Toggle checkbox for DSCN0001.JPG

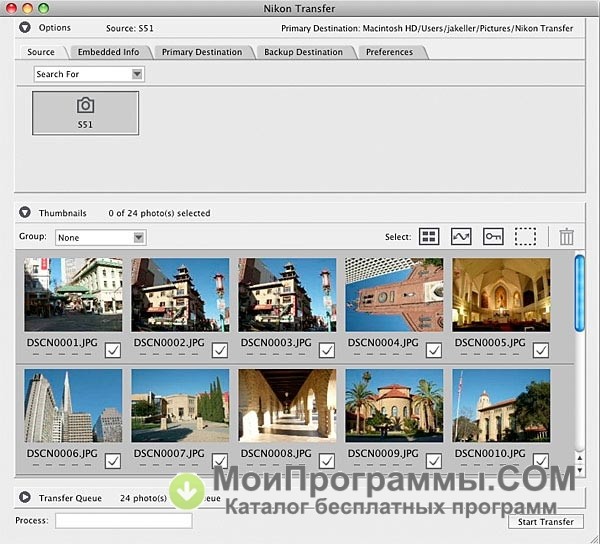click(113, 350)
